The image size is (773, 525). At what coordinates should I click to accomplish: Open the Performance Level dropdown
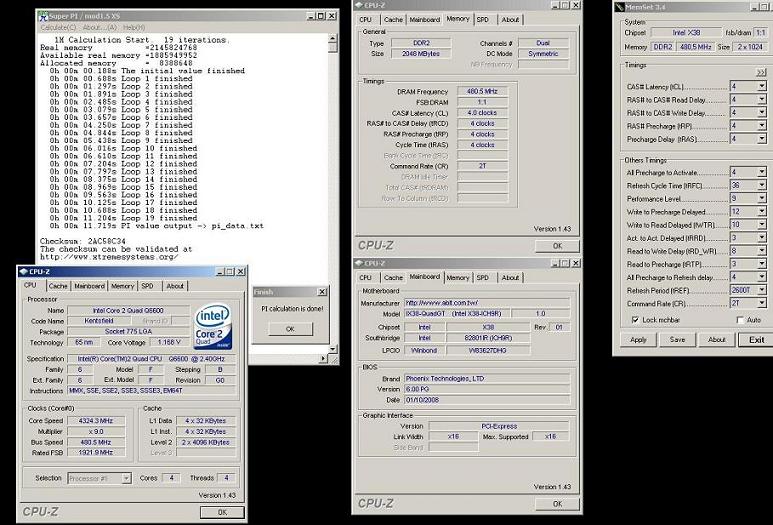tap(761, 198)
